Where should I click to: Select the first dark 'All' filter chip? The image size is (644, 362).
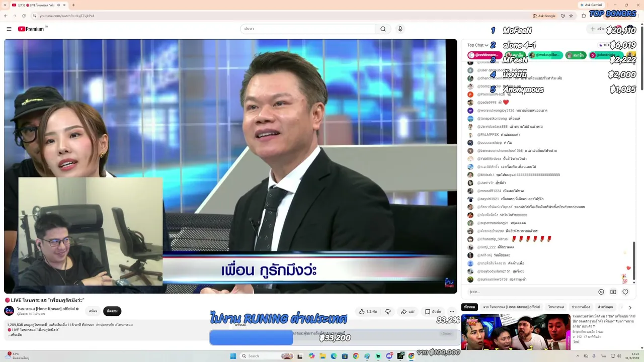click(469, 307)
